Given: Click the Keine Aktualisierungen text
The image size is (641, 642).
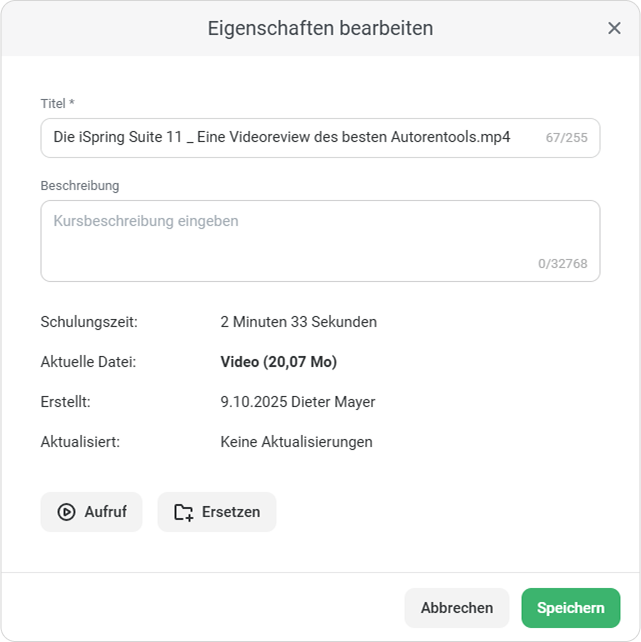Looking at the screenshot, I should [x=296, y=442].
